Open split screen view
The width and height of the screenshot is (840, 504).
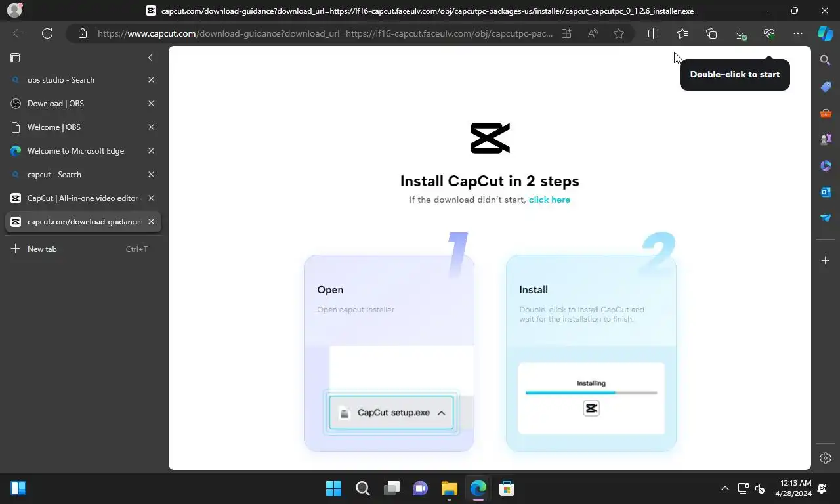click(x=653, y=33)
